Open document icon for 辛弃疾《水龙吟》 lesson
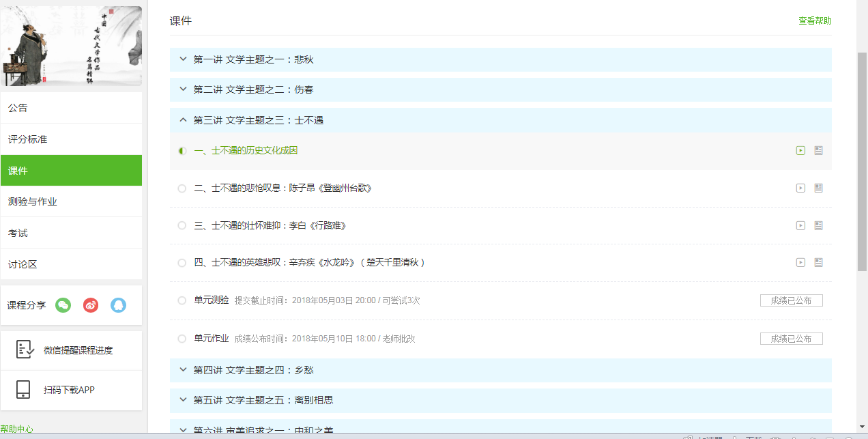 818,262
